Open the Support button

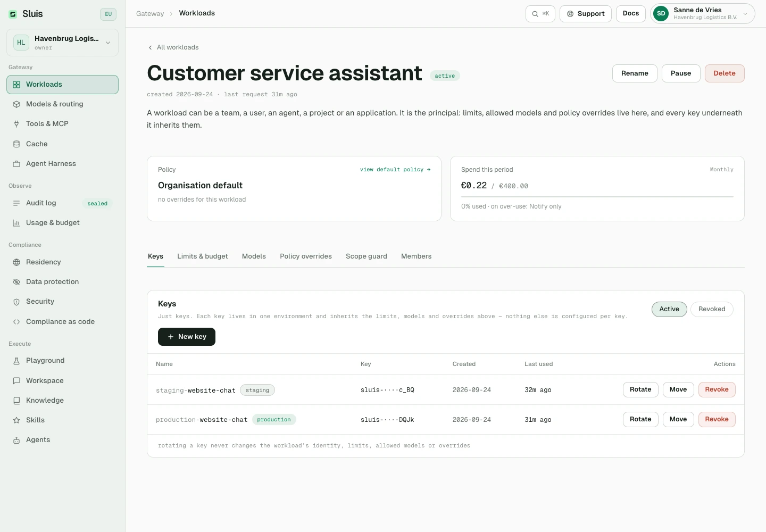point(586,14)
